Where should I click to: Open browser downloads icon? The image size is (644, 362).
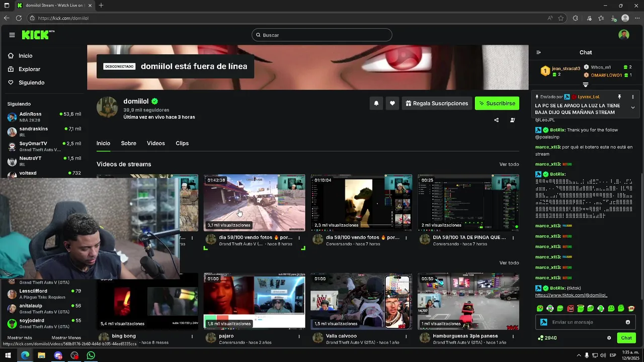point(613,18)
